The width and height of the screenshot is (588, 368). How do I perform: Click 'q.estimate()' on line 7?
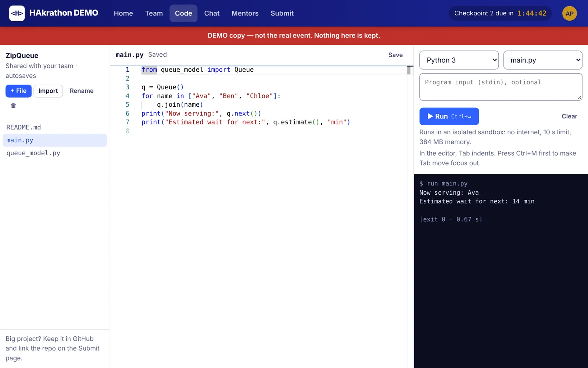tap(296, 122)
